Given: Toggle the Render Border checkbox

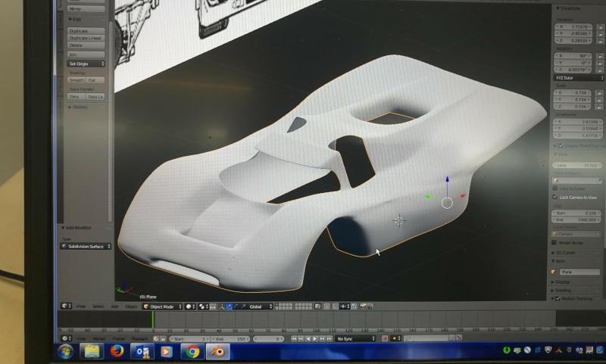Looking at the screenshot, I should [554, 243].
